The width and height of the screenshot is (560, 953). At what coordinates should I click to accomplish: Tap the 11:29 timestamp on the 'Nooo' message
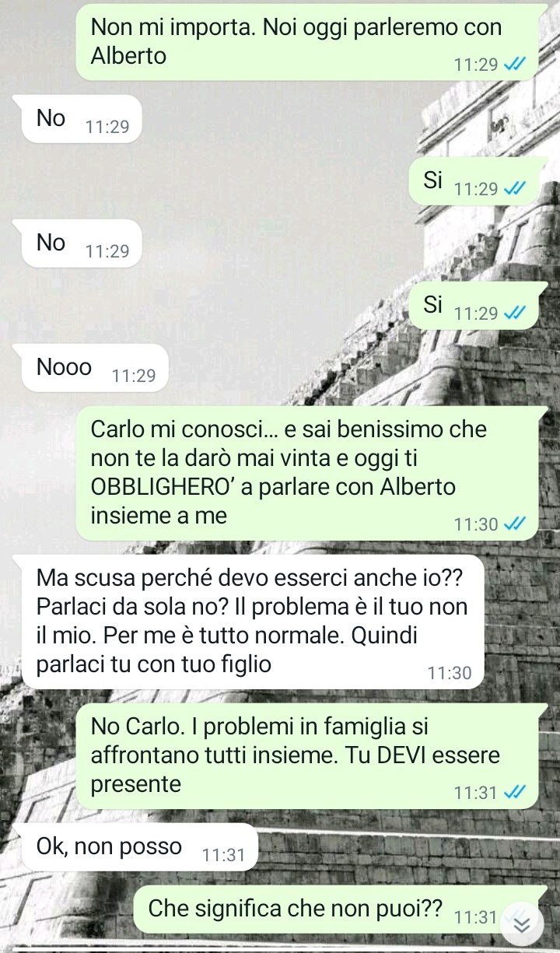pos(134,377)
